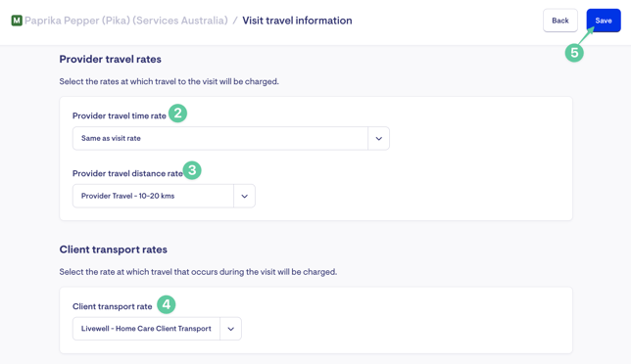Click the numbered step 4 marker
631x364 pixels.
(167, 304)
